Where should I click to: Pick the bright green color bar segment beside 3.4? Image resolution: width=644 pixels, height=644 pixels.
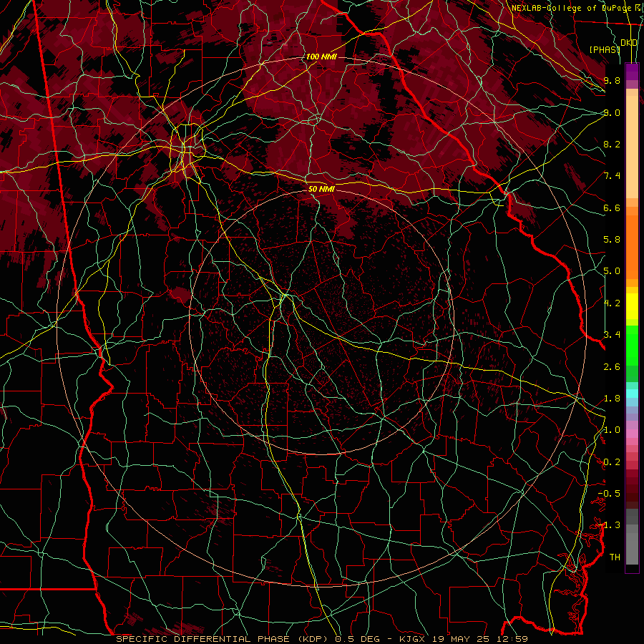(x=632, y=346)
